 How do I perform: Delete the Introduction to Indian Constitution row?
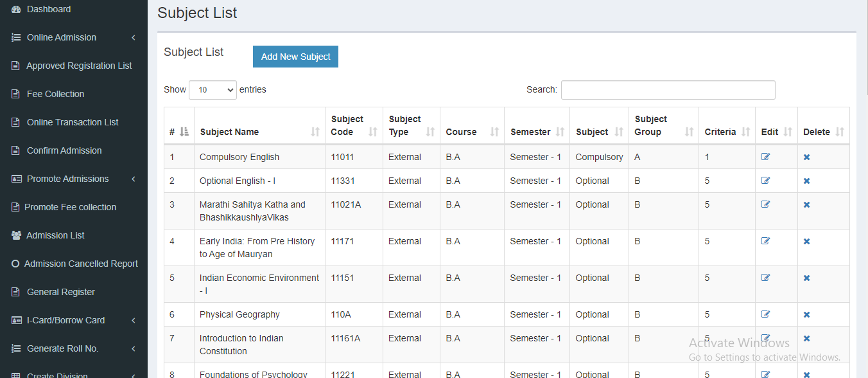[806, 339]
